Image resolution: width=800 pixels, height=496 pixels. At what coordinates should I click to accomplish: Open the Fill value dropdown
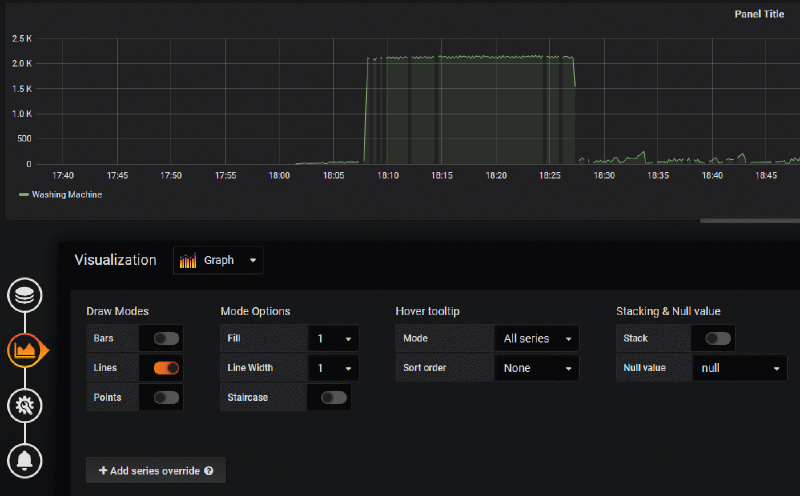click(x=333, y=338)
